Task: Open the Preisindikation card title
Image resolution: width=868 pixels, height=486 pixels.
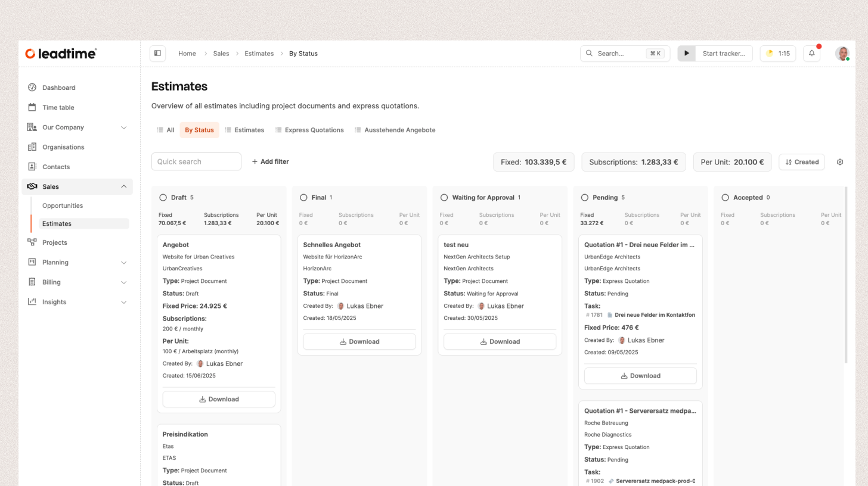Action: (x=185, y=434)
